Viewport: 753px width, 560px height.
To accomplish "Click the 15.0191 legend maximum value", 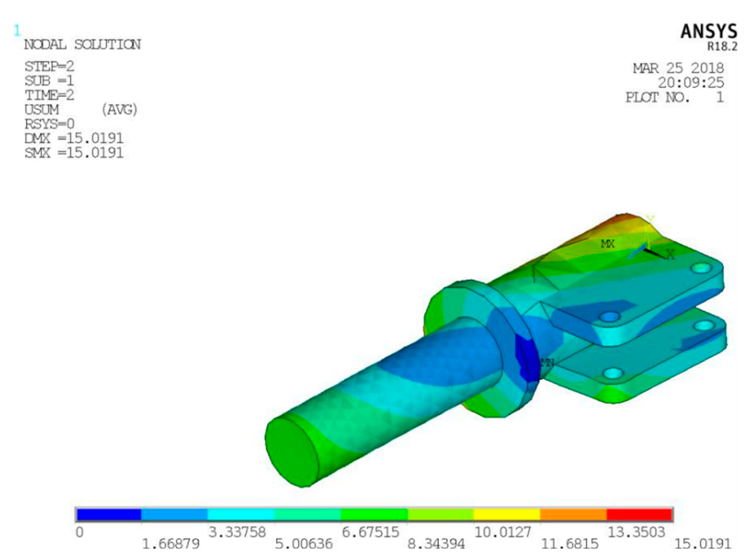I will pyautogui.click(x=702, y=544).
